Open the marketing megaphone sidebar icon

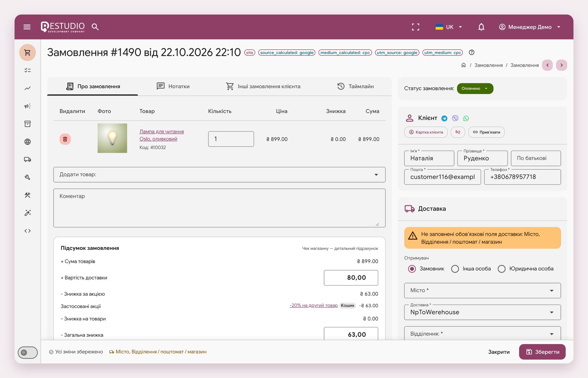coord(27,106)
